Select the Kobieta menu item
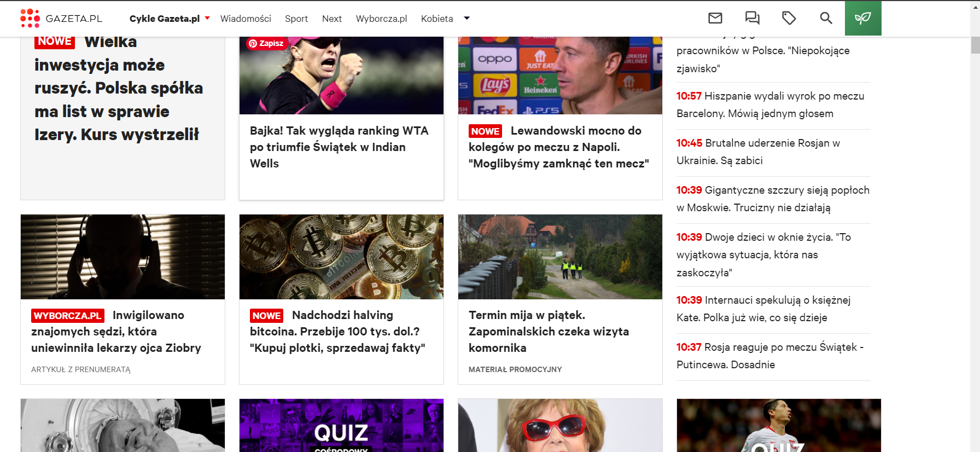Viewport: 980px width, 452px height. click(x=437, y=19)
